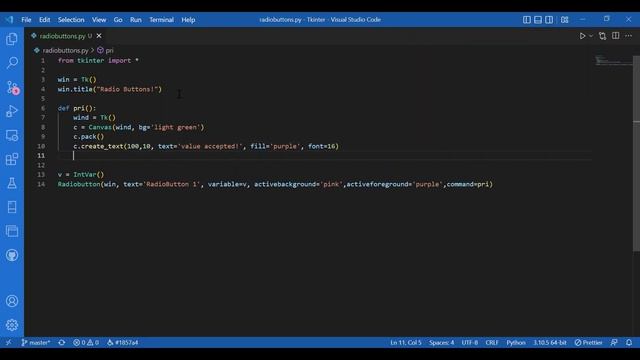Click the Canvas code on line 8
Screen dimensions: 640x360
tap(138, 127)
